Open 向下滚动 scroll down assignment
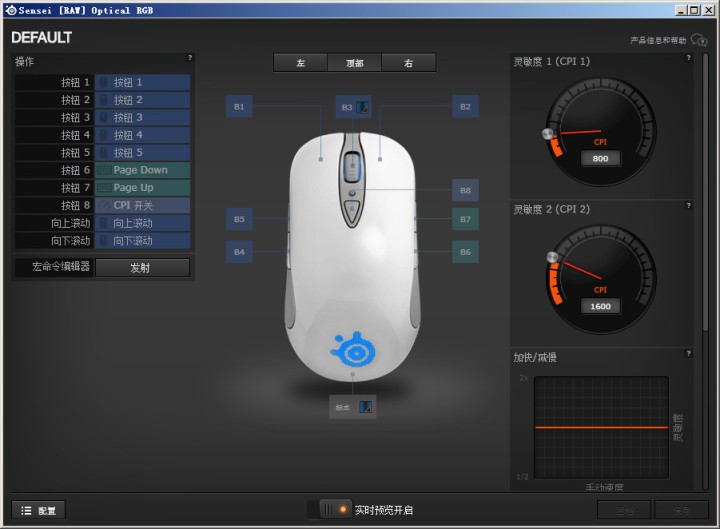The image size is (720, 529). coord(142,241)
